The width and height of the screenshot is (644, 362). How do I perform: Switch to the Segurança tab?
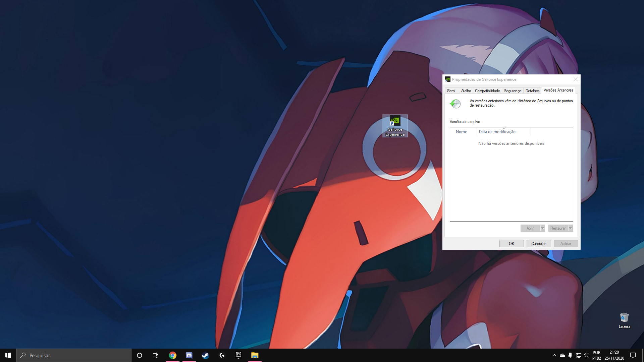click(x=513, y=91)
